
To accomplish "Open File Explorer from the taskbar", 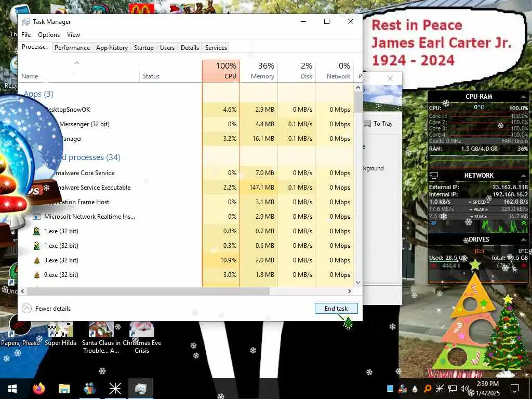I will point(64,389).
